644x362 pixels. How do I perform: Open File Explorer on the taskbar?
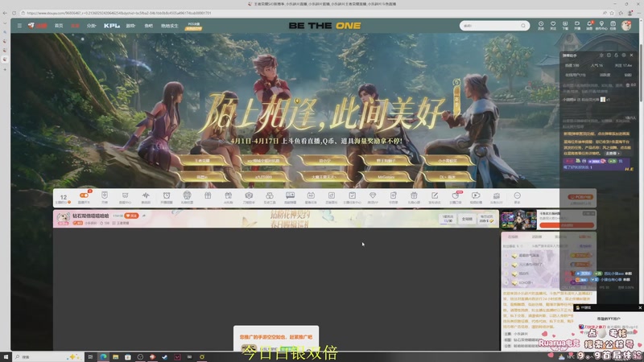click(115, 357)
